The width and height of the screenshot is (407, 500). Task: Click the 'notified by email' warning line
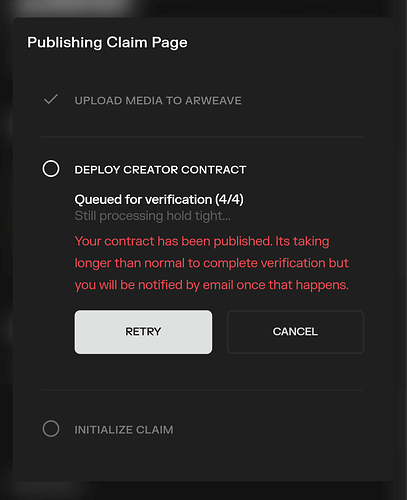(211, 285)
